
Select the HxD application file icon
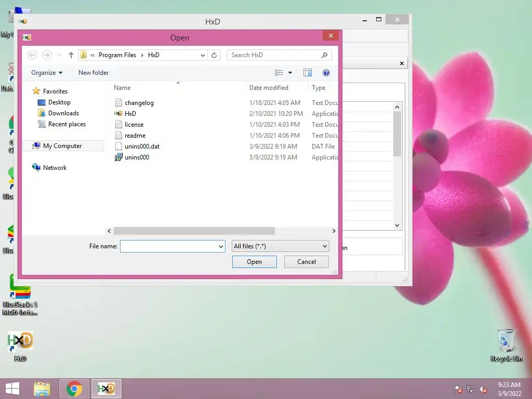click(x=118, y=113)
